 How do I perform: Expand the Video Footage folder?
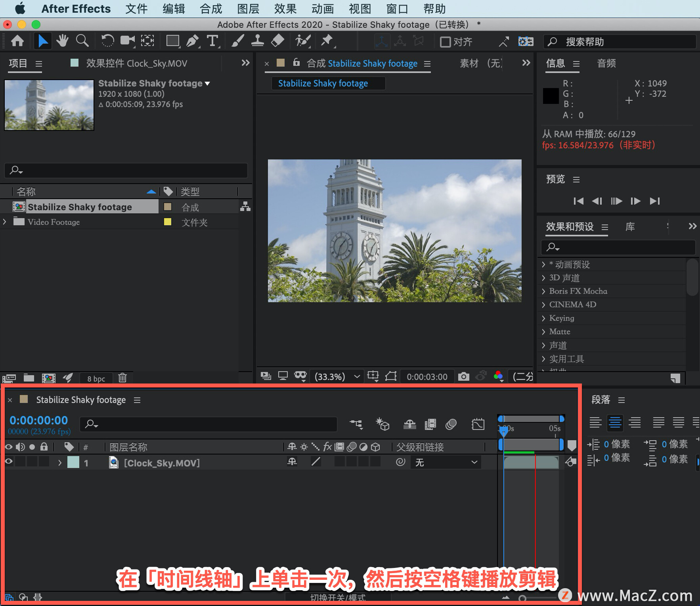click(5, 222)
